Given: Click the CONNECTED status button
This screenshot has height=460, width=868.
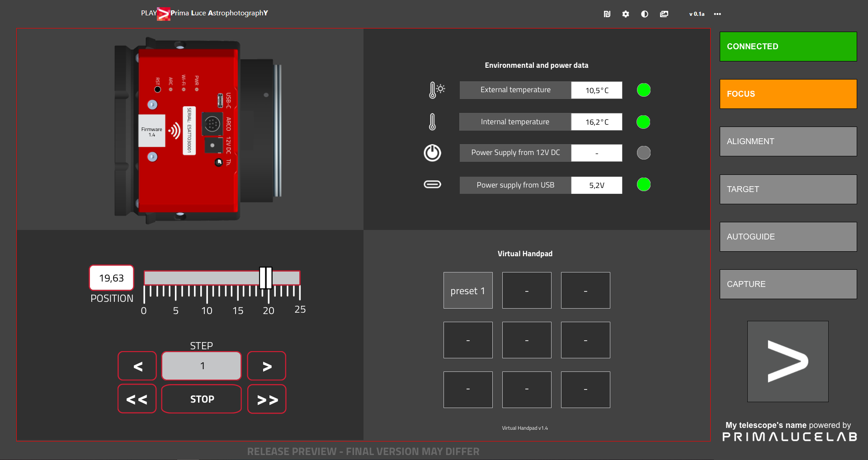Looking at the screenshot, I should [788, 47].
